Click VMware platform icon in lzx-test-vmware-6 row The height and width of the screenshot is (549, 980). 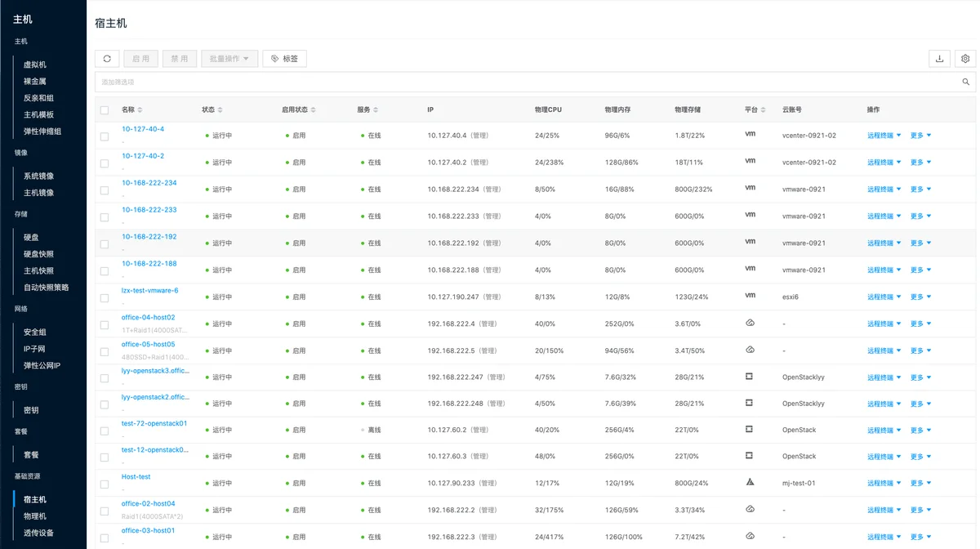750,295
